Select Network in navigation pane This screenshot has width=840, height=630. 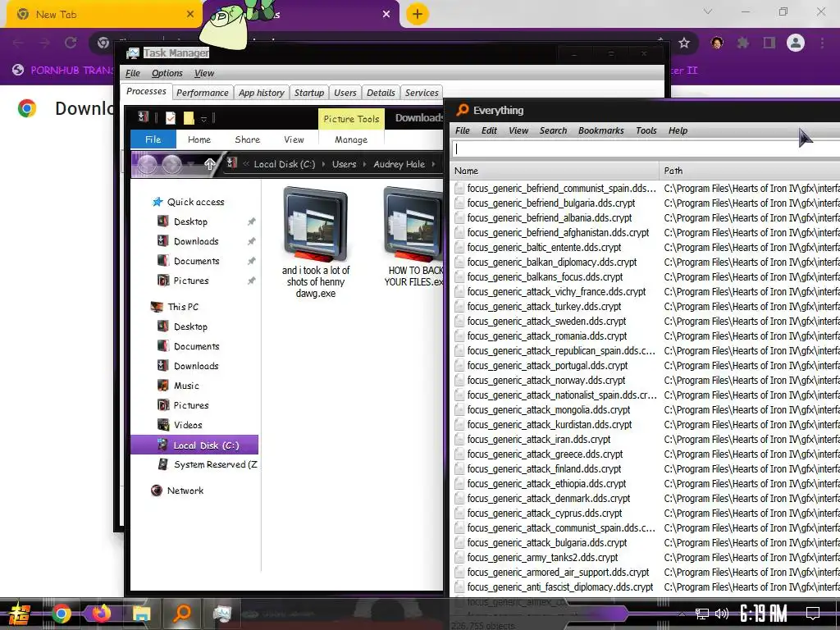tap(185, 491)
